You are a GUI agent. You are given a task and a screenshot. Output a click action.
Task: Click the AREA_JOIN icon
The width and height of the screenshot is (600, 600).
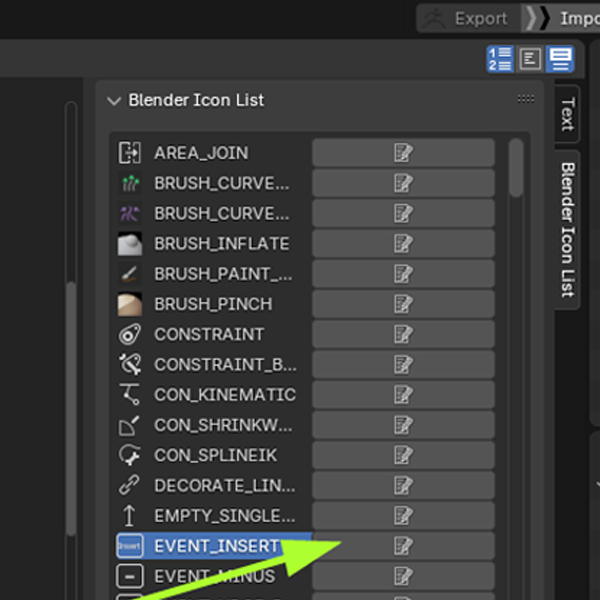pyautogui.click(x=129, y=153)
